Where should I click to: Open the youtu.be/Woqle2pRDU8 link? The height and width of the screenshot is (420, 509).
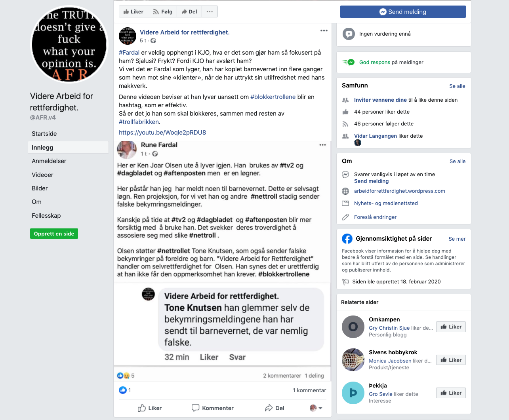click(162, 133)
